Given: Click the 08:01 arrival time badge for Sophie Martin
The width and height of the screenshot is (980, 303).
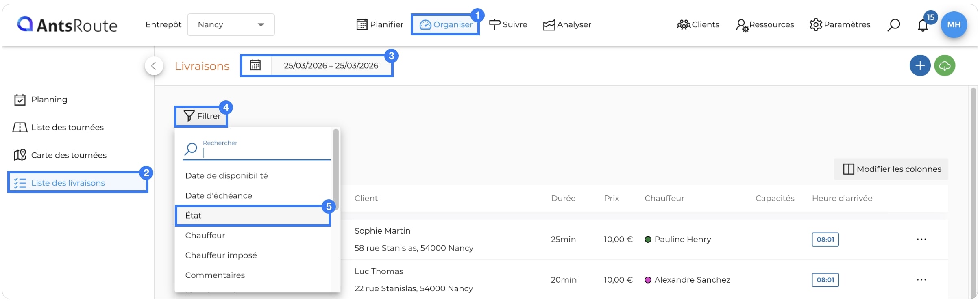Looking at the screenshot, I should click(x=825, y=239).
